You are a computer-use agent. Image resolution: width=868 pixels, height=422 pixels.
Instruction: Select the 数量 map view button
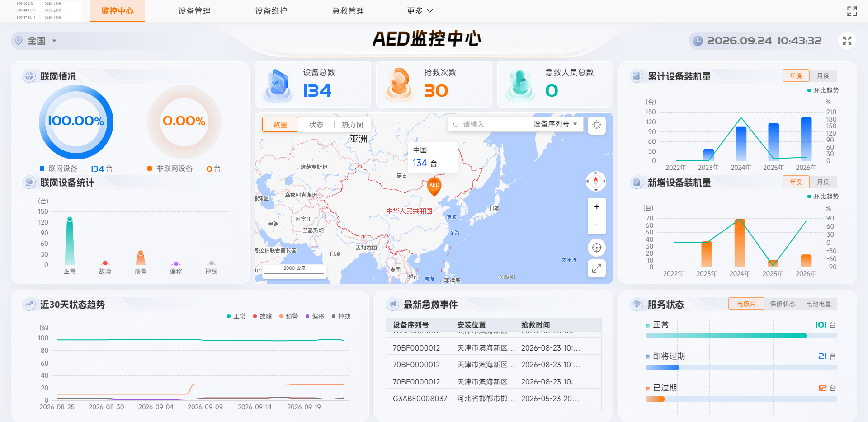coord(280,124)
